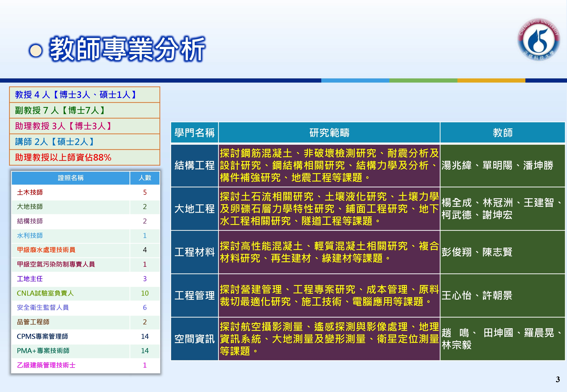The width and height of the screenshot is (567, 392).
Task: Click the 人數 column header
Action: tap(145, 178)
